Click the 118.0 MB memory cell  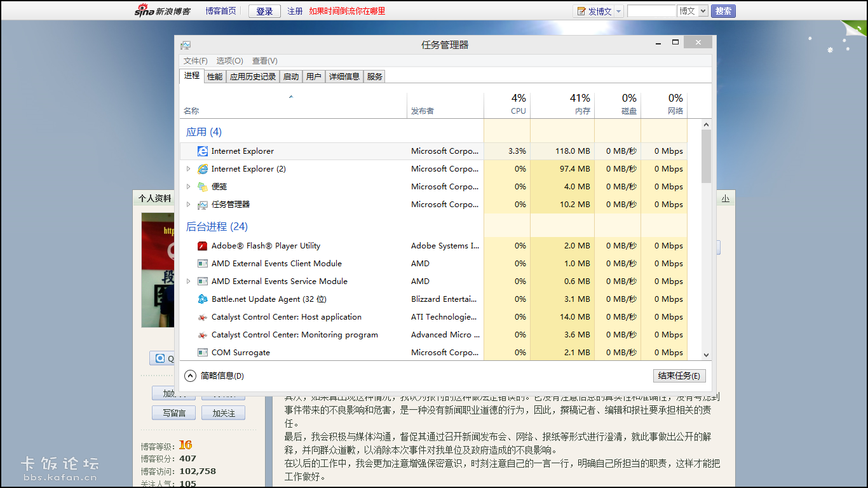562,151
